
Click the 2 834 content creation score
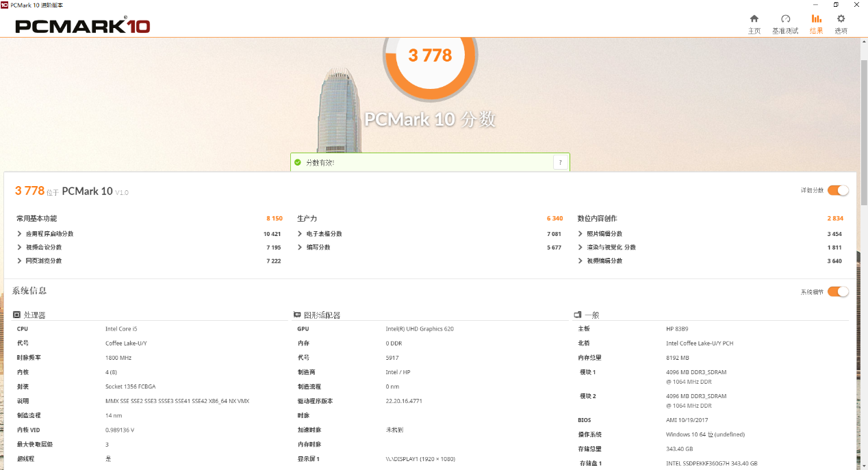pyautogui.click(x=835, y=218)
